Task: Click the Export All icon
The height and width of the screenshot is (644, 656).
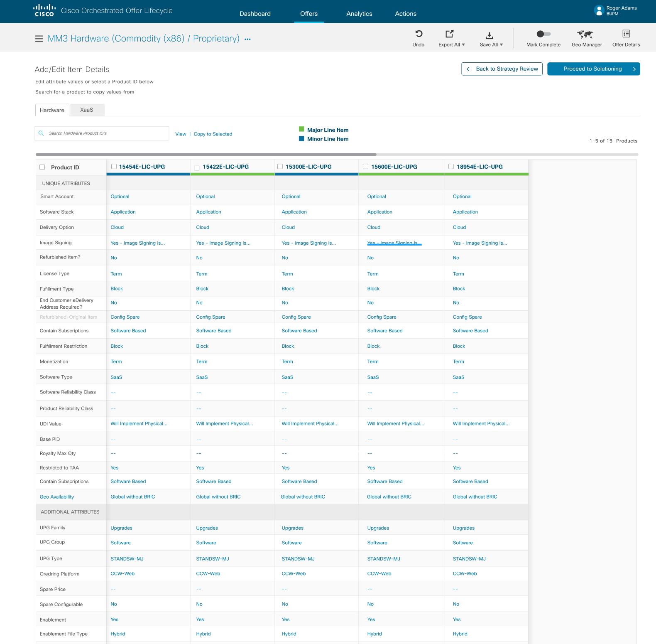Action: pos(449,34)
